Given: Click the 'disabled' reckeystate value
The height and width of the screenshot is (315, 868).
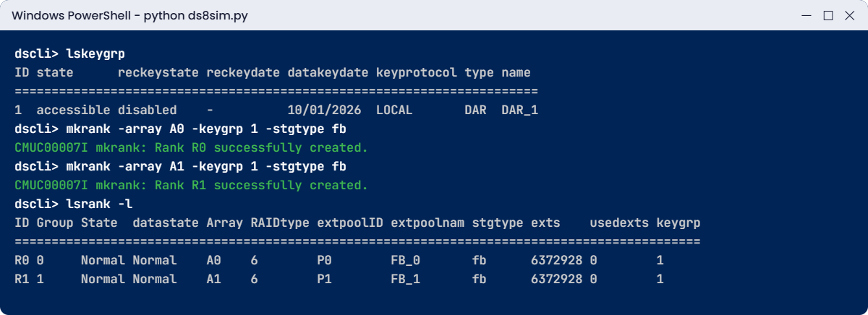Looking at the screenshot, I should (x=147, y=111).
